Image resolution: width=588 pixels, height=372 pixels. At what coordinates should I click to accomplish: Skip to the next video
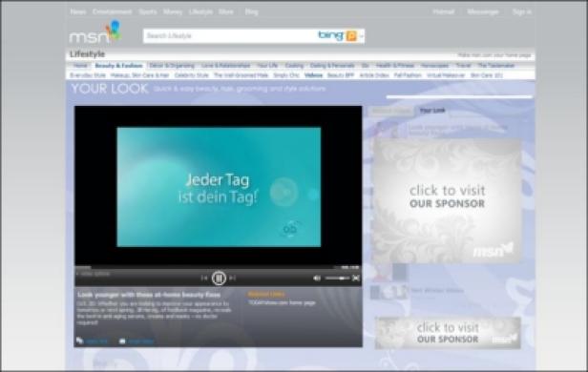233,278
